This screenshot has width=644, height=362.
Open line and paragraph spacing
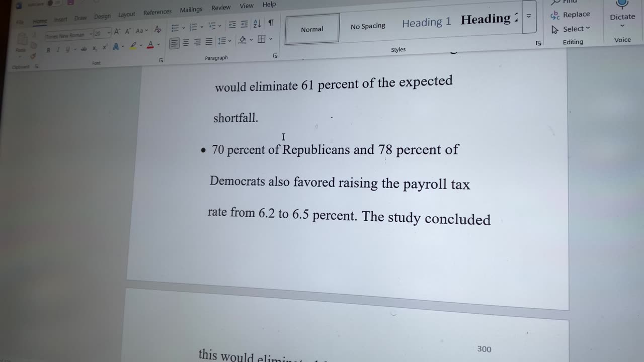[222, 41]
